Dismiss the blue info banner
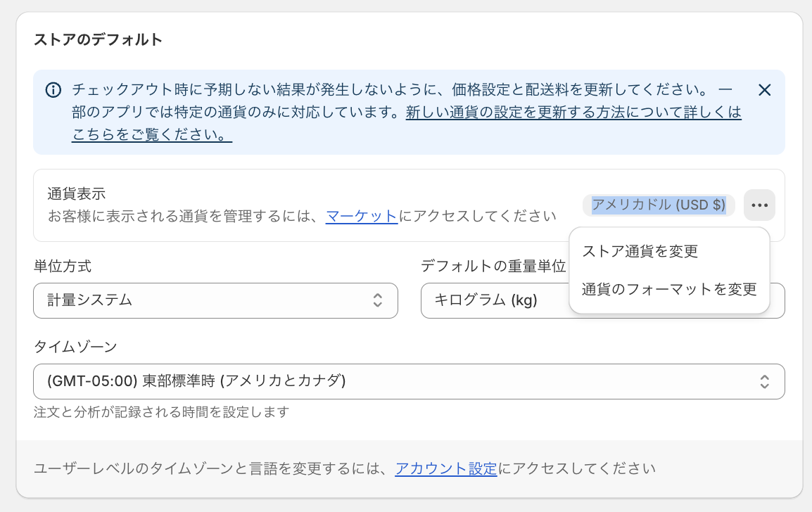This screenshot has width=812, height=512. 764,90
